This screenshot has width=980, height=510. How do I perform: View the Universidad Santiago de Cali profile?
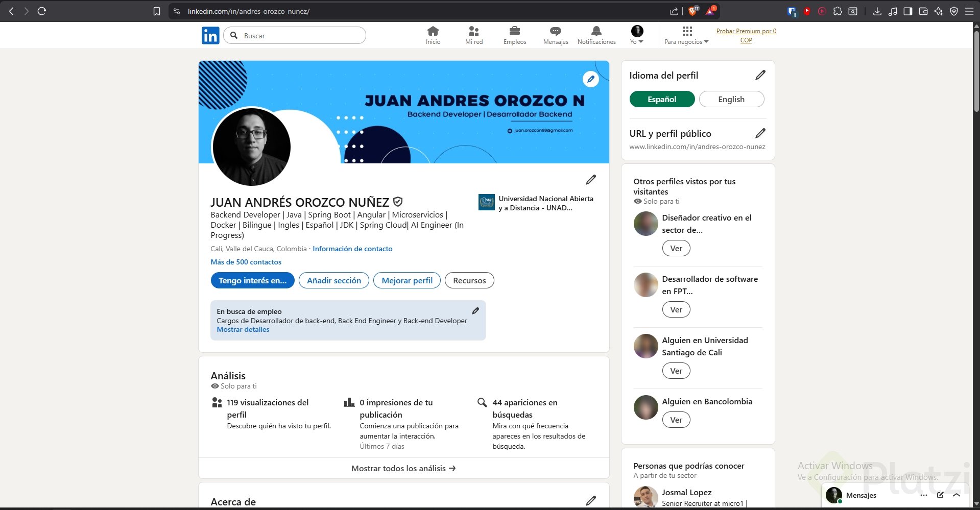coord(676,371)
